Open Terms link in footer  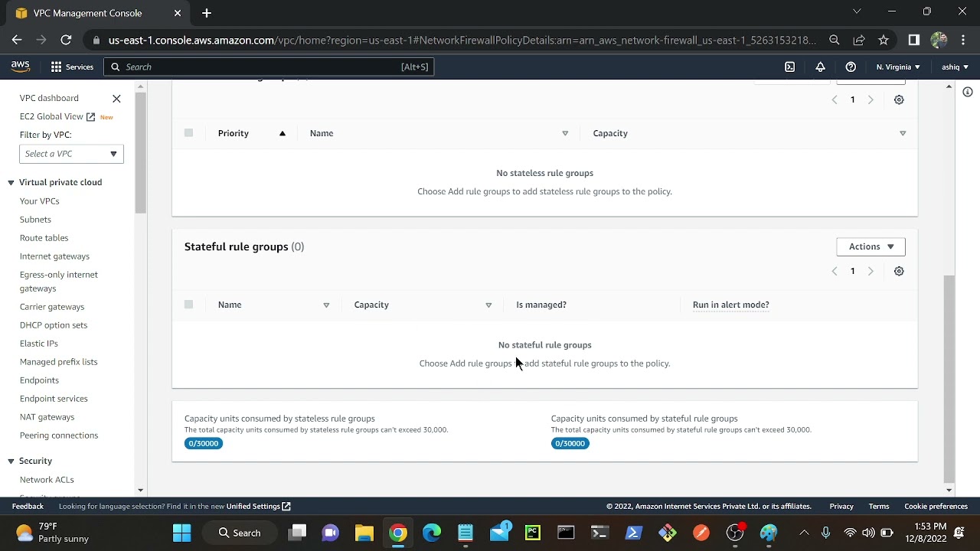879,506
